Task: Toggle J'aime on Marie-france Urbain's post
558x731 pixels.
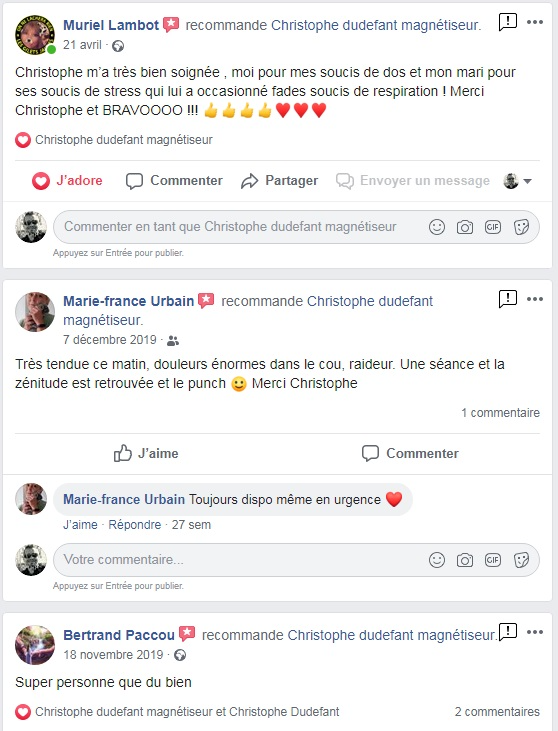Action: click(x=146, y=453)
